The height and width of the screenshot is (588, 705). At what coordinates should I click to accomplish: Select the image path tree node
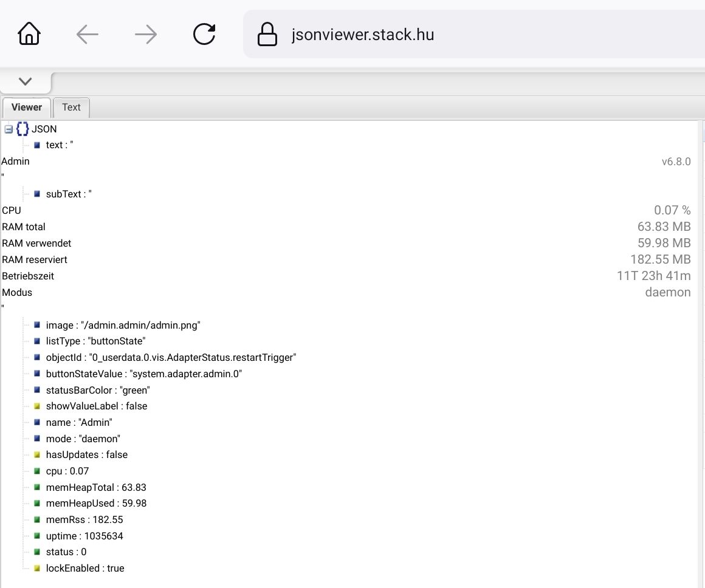pyautogui.click(x=123, y=325)
